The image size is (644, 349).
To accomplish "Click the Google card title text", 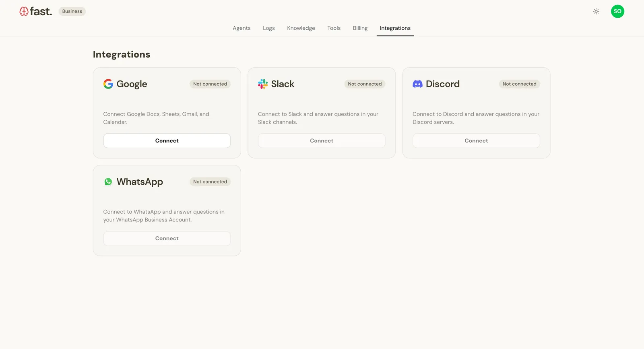I will click(132, 84).
